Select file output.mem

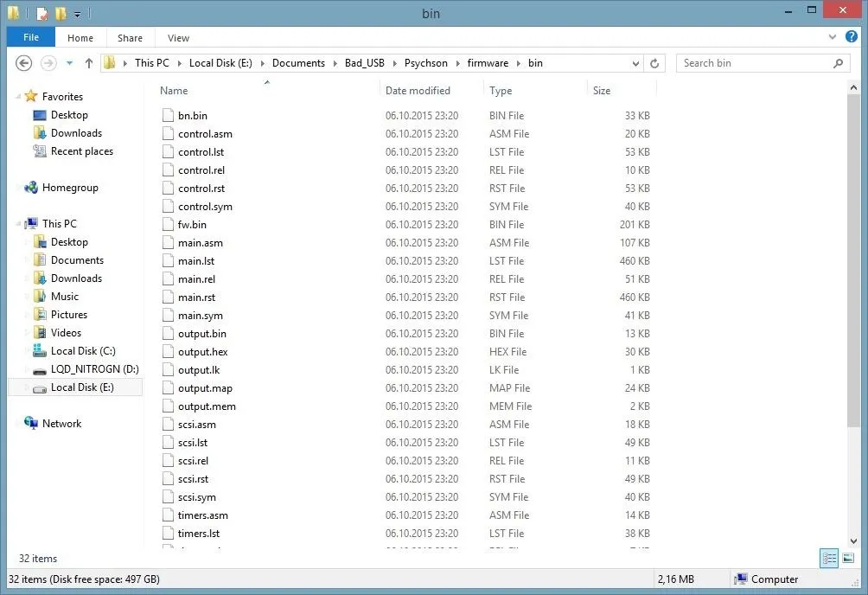(207, 406)
